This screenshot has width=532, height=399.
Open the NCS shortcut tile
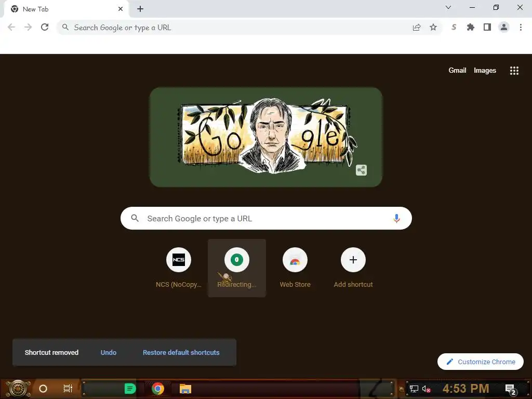(x=179, y=268)
